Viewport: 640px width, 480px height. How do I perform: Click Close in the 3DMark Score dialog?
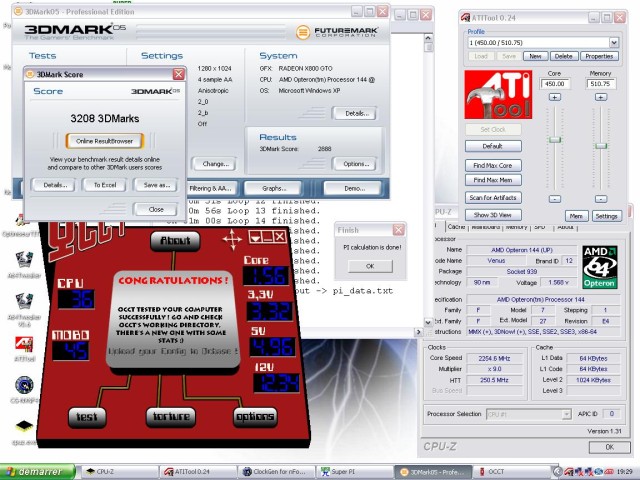pyautogui.click(x=156, y=209)
